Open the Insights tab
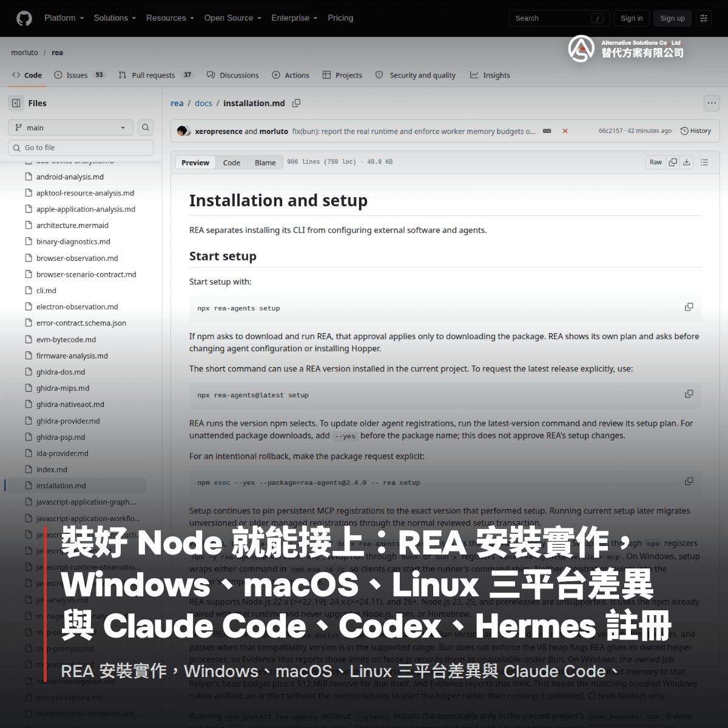 pos(490,75)
